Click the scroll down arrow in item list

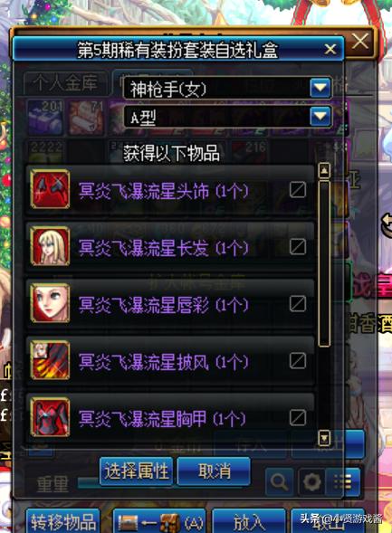324,438
